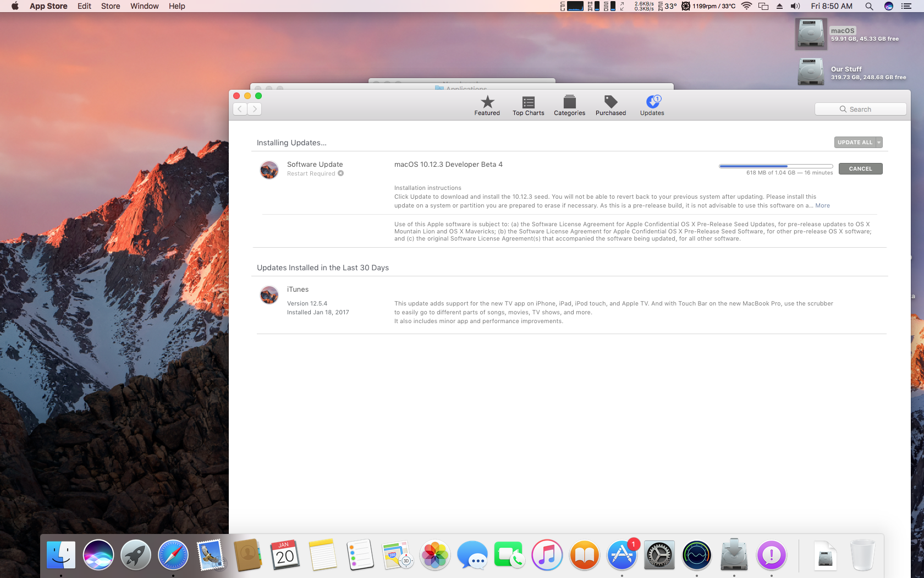924x578 pixels.
Task: Open Contacts from the Dock
Action: coord(248,555)
